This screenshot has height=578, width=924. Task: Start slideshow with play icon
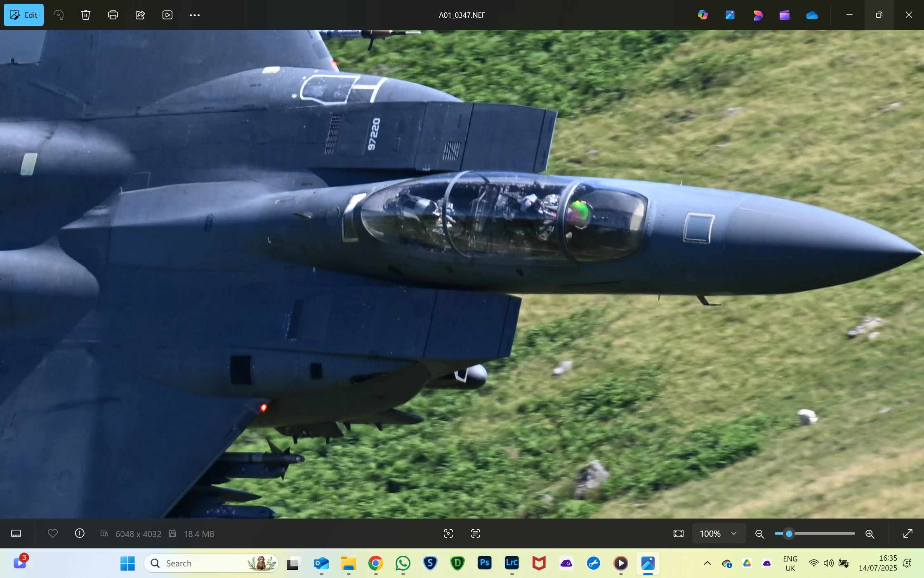tap(167, 15)
